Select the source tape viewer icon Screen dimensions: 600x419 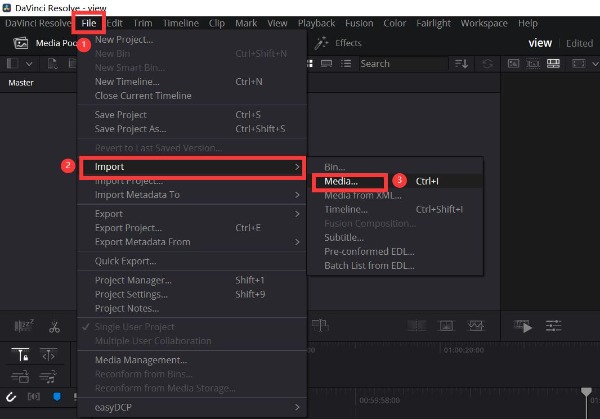click(x=533, y=64)
